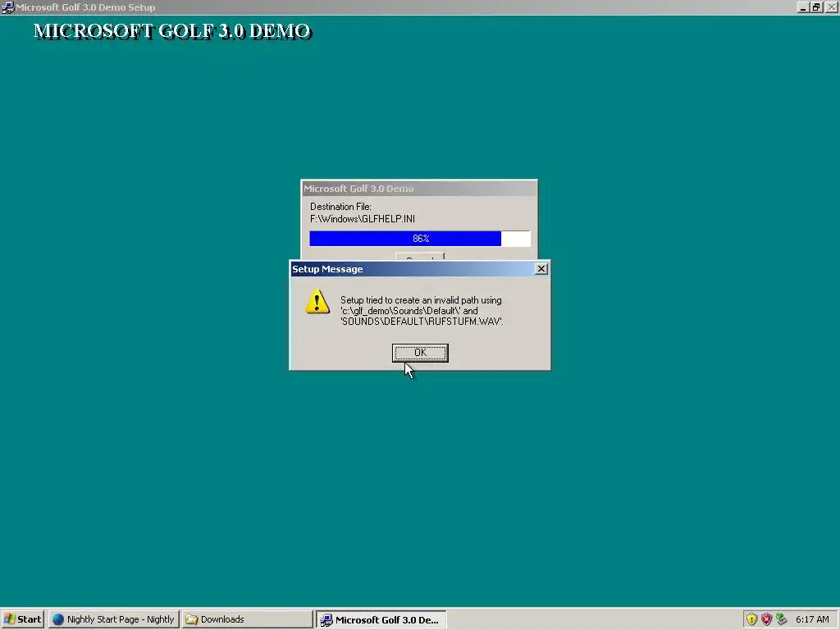
Task: Click the yellow warning icon in Setup Message
Action: pos(317,302)
